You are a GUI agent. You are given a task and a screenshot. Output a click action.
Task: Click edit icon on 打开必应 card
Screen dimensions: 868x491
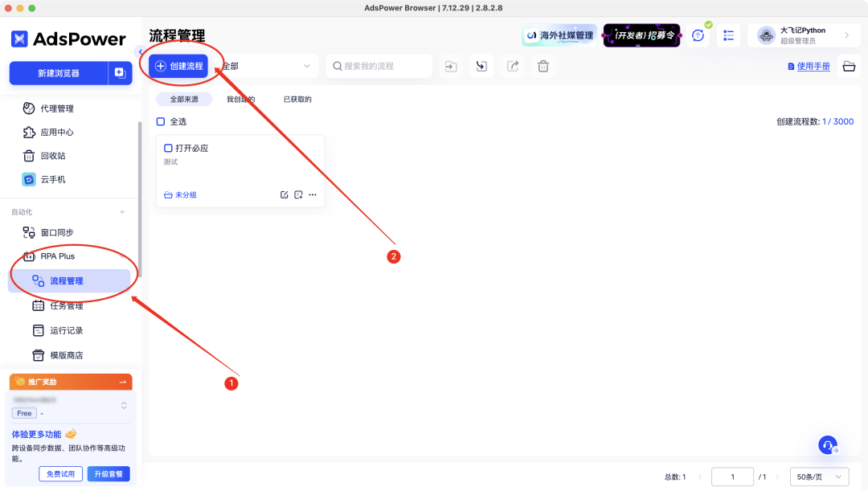tap(284, 194)
